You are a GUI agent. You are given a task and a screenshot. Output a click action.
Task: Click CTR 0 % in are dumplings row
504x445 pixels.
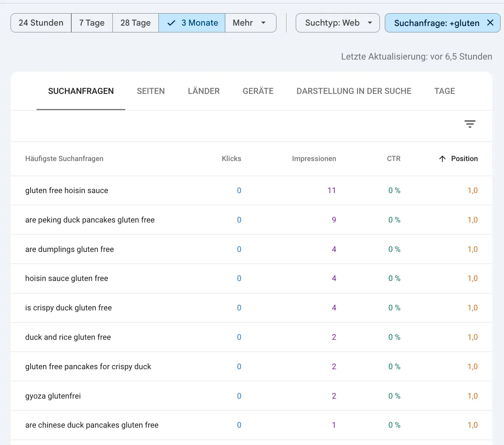point(394,249)
